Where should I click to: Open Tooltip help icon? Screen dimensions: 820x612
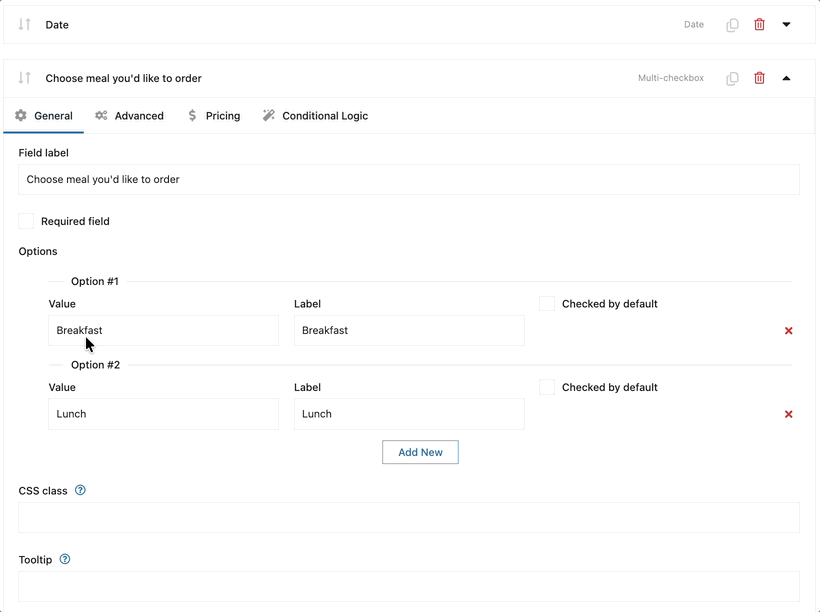click(65, 560)
